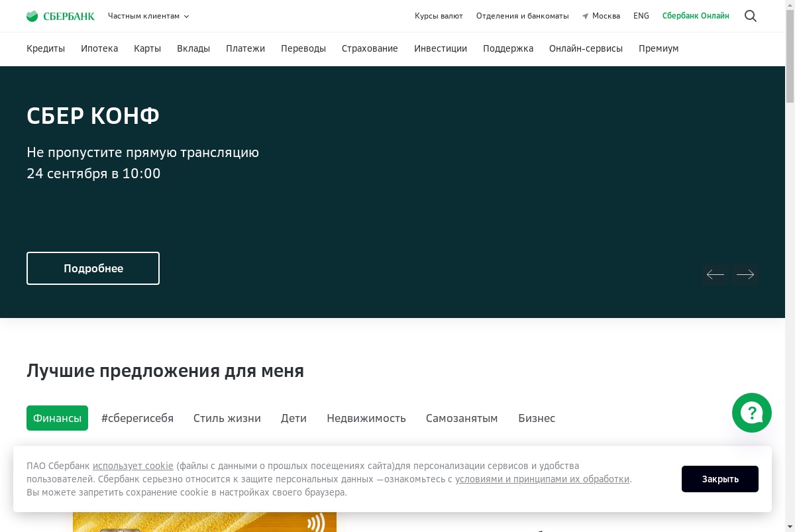Open the green help chat bubble
795x532 pixels.
tap(752, 413)
